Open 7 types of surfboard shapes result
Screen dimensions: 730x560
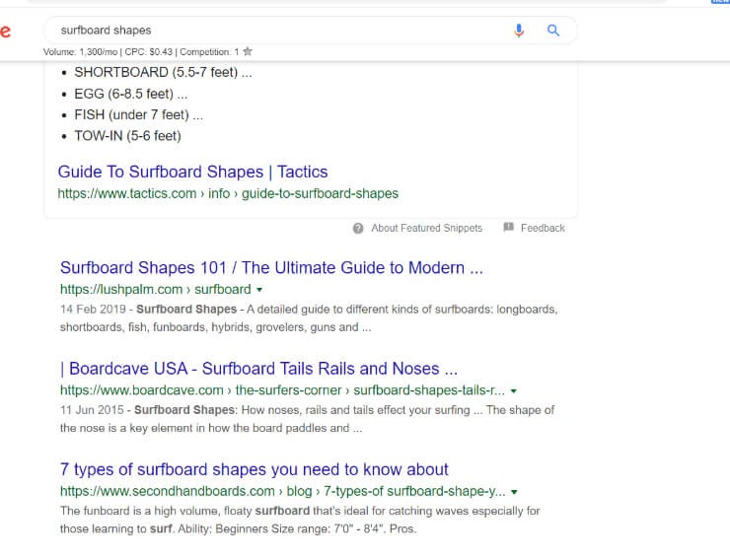(255, 469)
